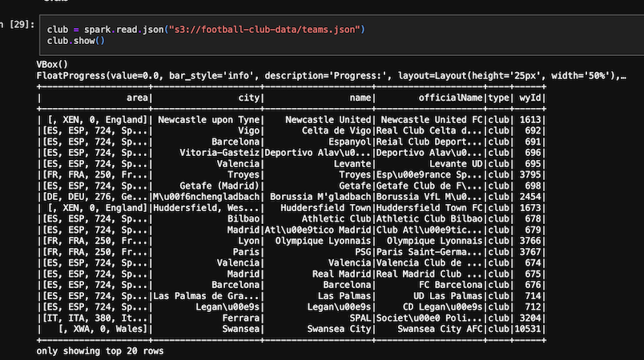The width and height of the screenshot is (644, 360).
Task: Click the 'Lyon' city cell
Action: pos(248,241)
